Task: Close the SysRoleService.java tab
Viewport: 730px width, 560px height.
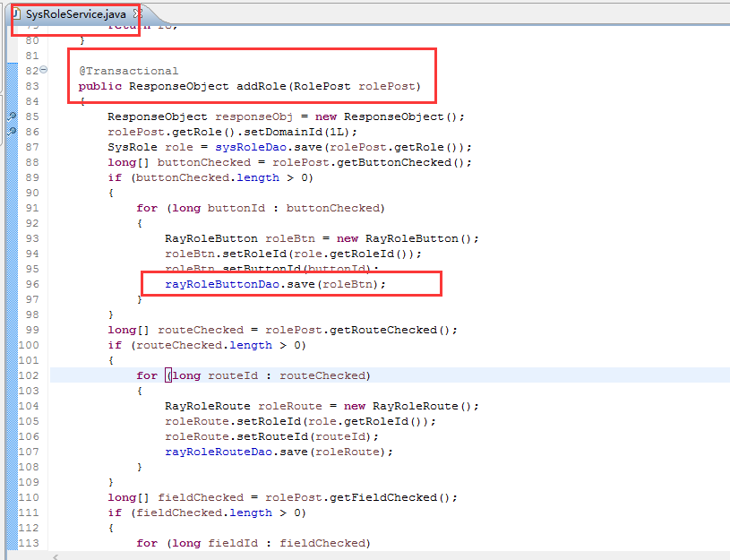Action: coord(137,13)
